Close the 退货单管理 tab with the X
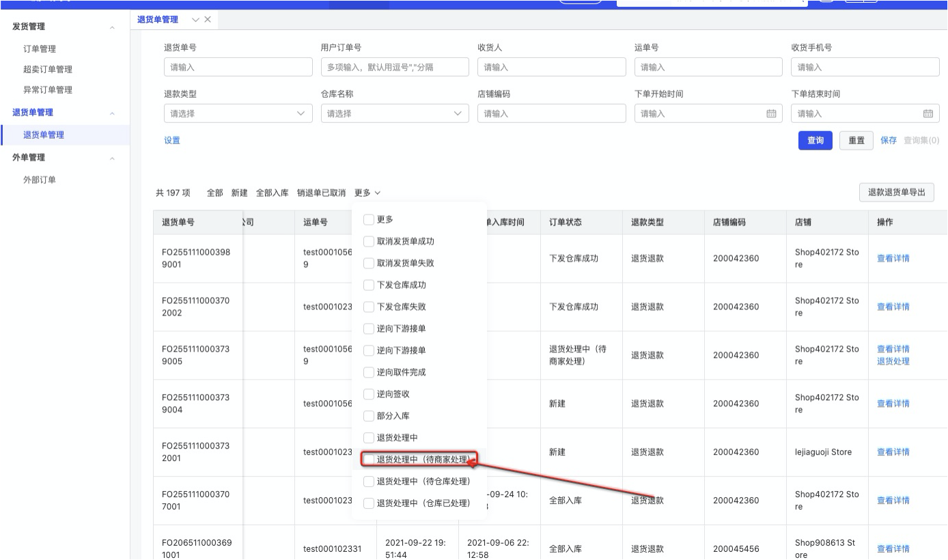The height and width of the screenshot is (560, 948). click(x=208, y=20)
